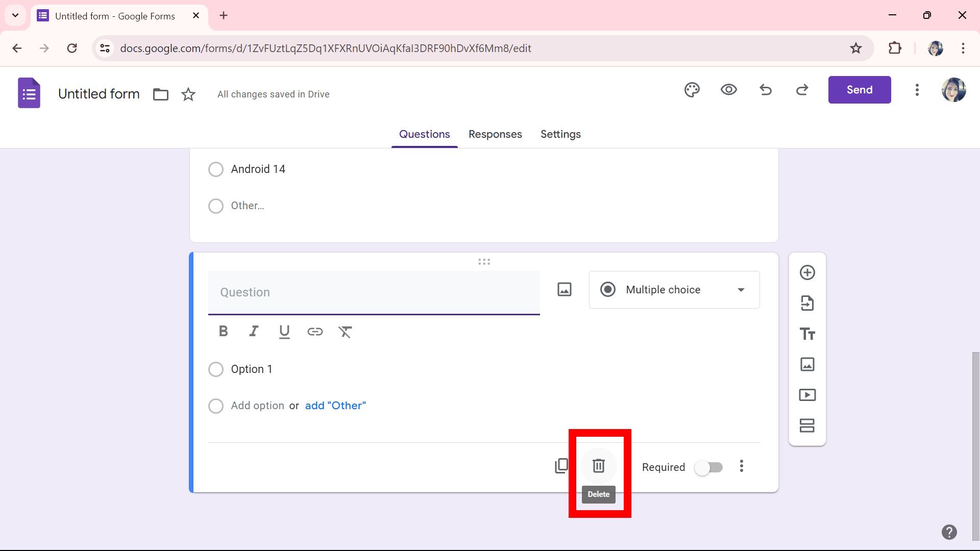Screen dimensions: 980x551
Task: Insert an image into the question
Action: tap(564, 289)
